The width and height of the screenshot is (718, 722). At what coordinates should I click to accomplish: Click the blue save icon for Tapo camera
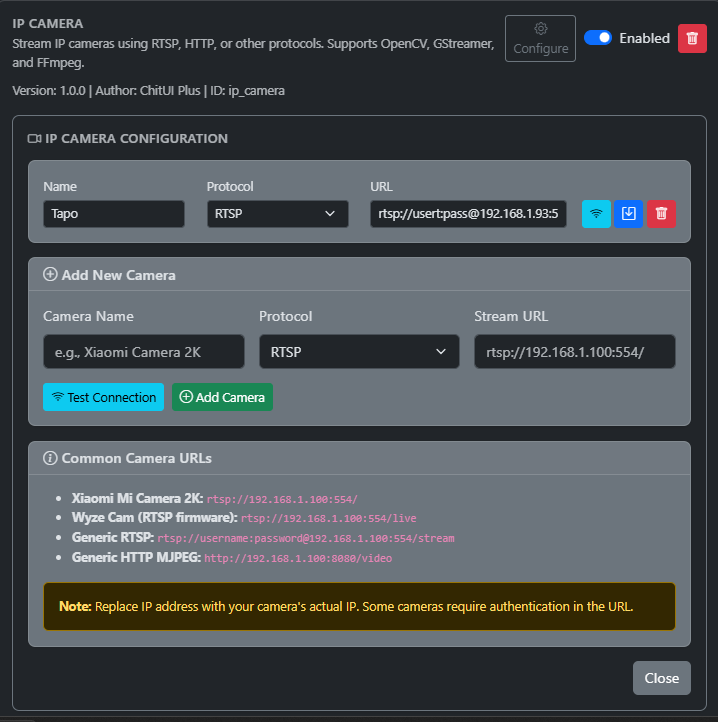pyautogui.click(x=628, y=214)
